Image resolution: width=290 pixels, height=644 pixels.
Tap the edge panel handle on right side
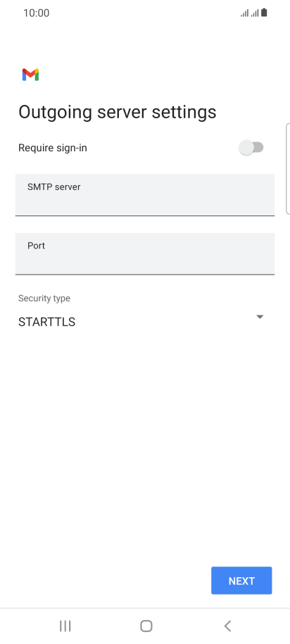(287, 168)
